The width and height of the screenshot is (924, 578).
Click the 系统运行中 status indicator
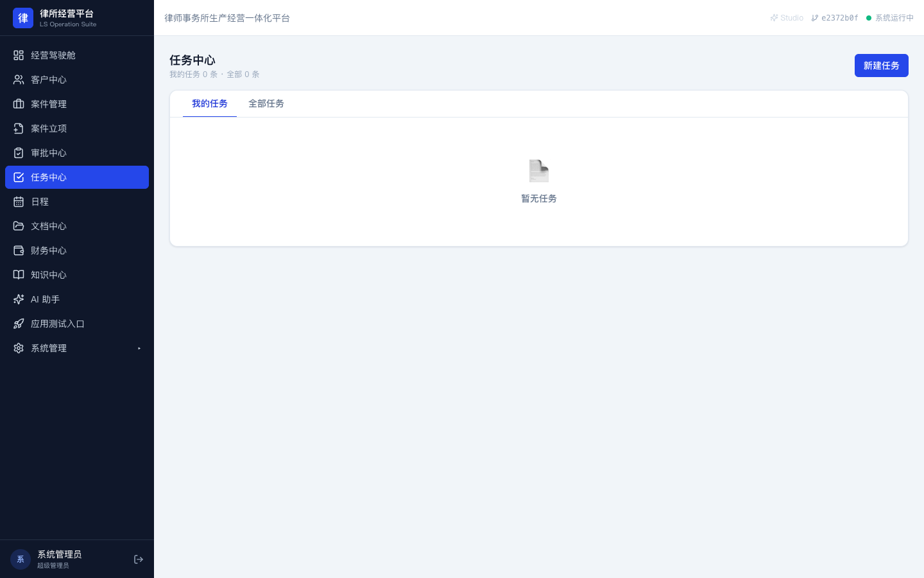pyautogui.click(x=890, y=18)
